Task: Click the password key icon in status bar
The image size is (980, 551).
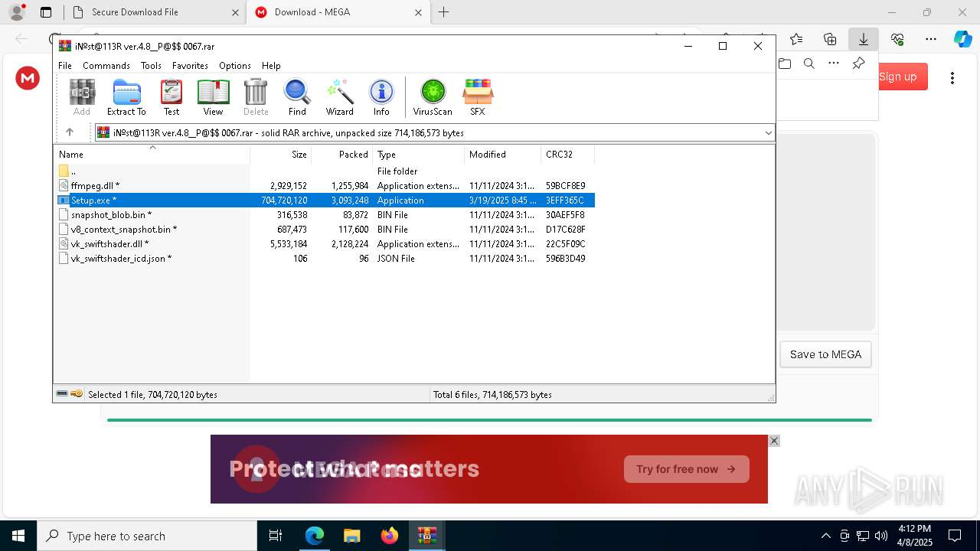Action: click(x=77, y=394)
